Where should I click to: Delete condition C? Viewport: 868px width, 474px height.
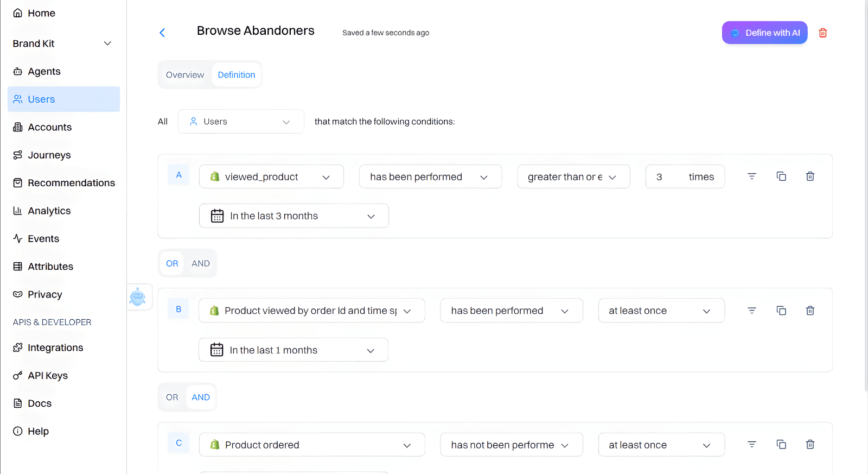point(810,444)
